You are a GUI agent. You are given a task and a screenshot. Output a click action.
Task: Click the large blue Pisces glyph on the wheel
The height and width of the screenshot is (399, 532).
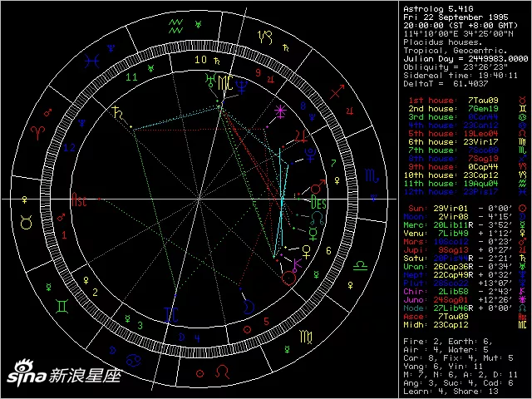pyautogui.click(x=92, y=61)
